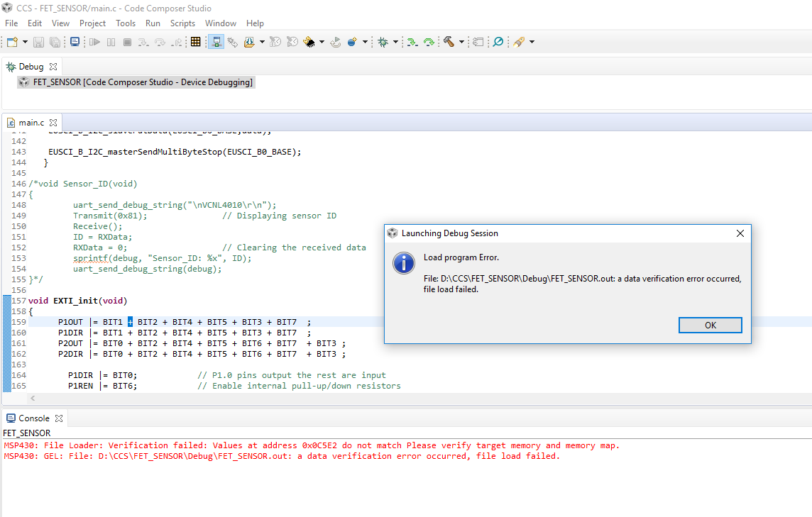Click OK on the Load program Error dialog
This screenshot has height=517, width=812.
tap(710, 325)
